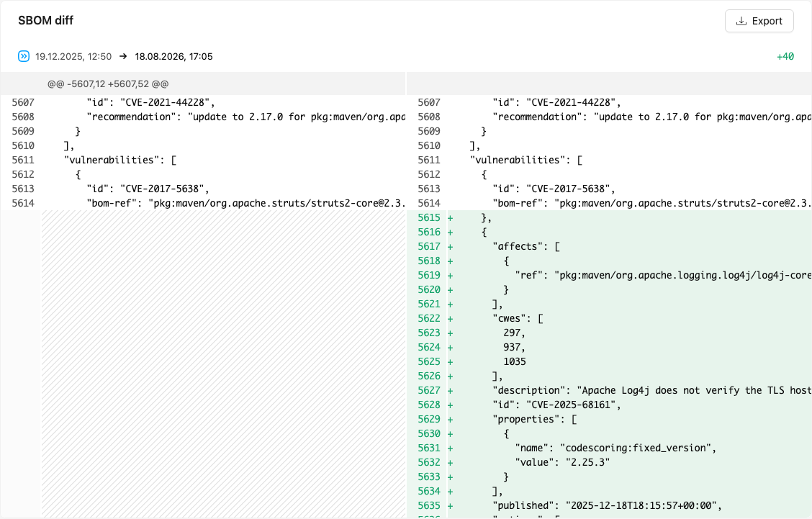The image size is (812, 519).
Task: Select the added "properties": [ line
Action: pyautogui.click(x=535, y=419)
